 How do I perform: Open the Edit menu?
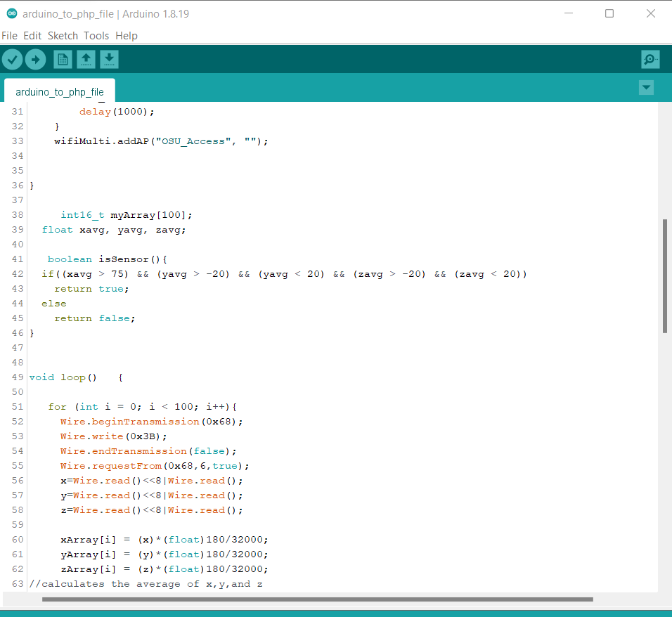[32, 36]
